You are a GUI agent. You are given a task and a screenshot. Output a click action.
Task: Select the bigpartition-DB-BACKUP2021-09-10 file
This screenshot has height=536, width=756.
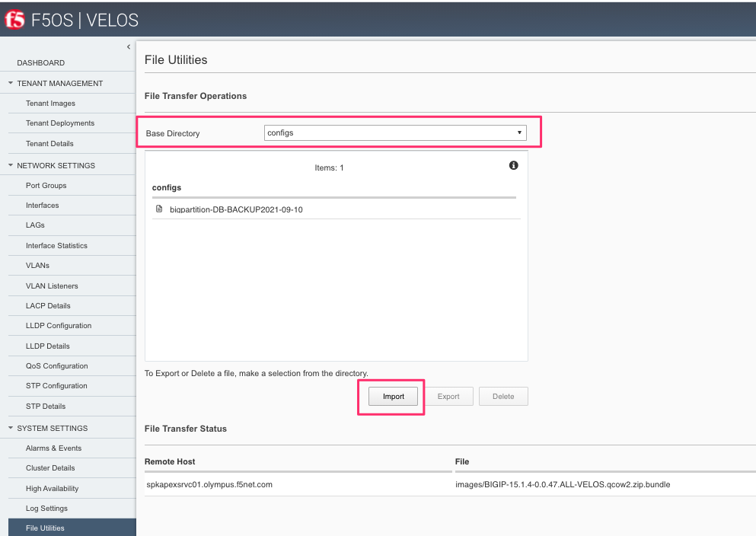236,209
